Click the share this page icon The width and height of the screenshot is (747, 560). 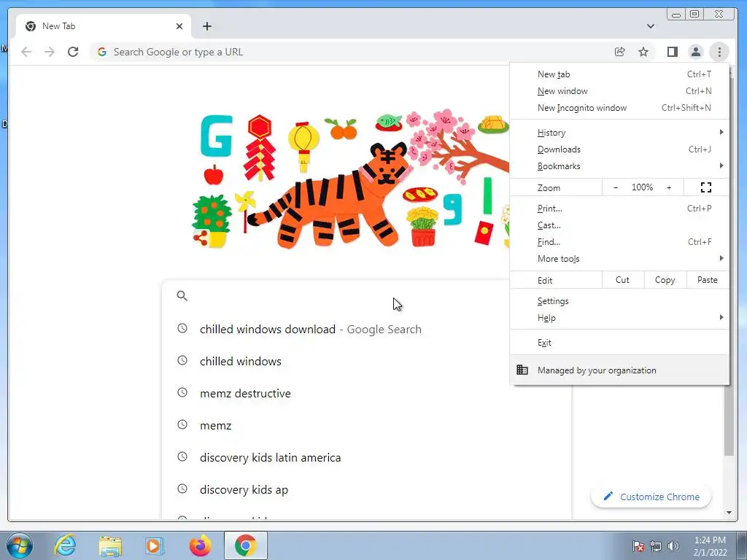click(x=619, y=52)
